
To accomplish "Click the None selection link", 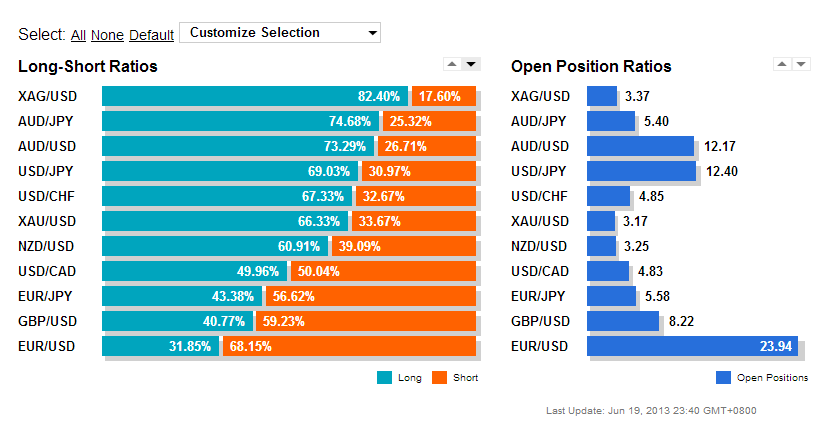I will [107, 35].
